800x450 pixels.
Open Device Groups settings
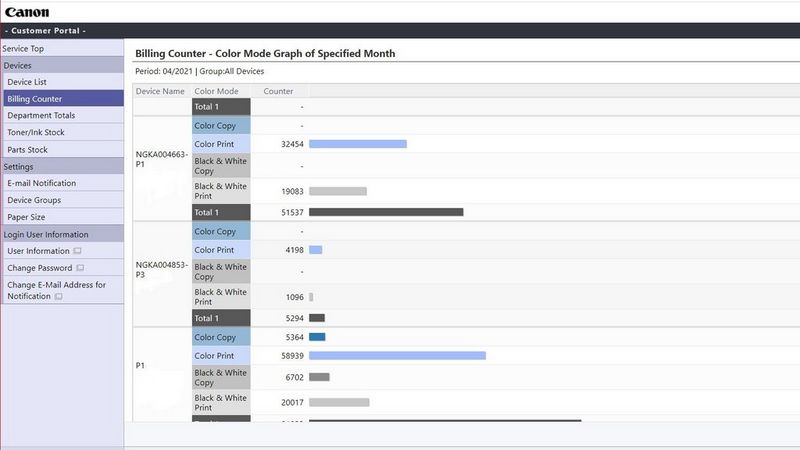[34, 201]
